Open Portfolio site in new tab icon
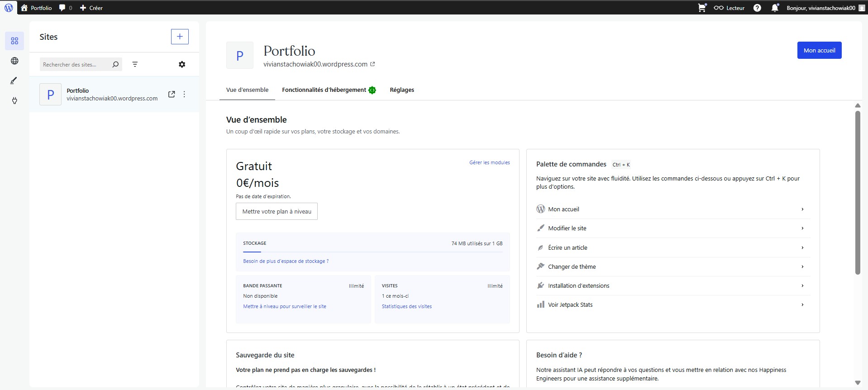 172,94
